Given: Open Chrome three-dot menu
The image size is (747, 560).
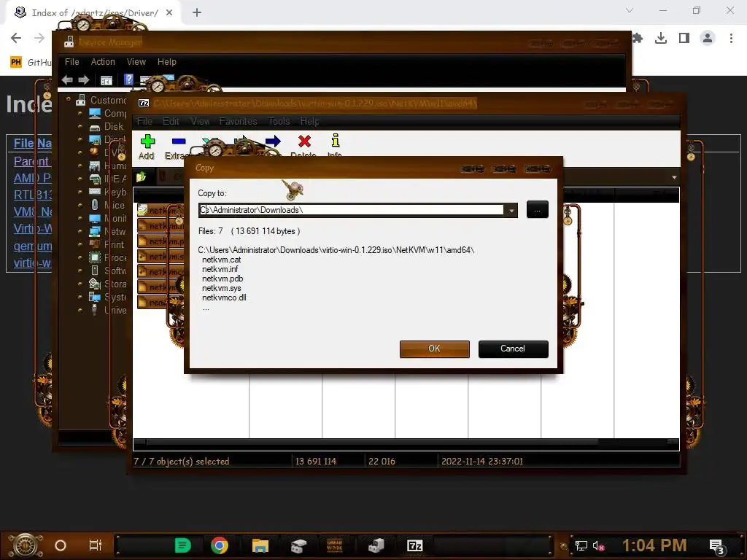Looking at the screenshot, I should tap(731, 38).
